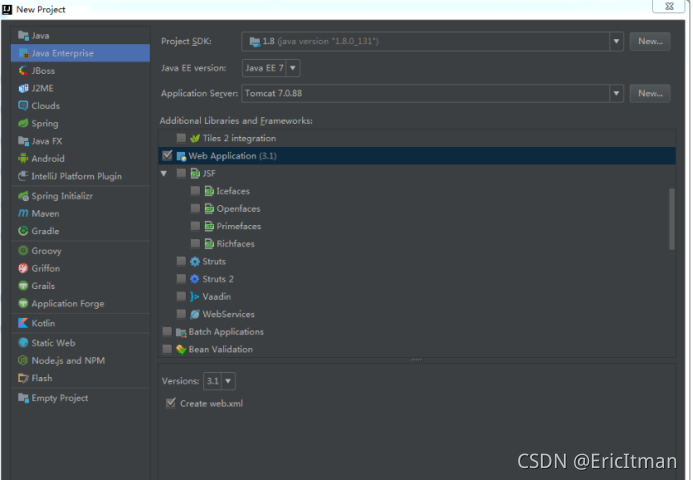The image size is (693, 480).
Task: Select Empty Project entry
Action: point(80,398)
